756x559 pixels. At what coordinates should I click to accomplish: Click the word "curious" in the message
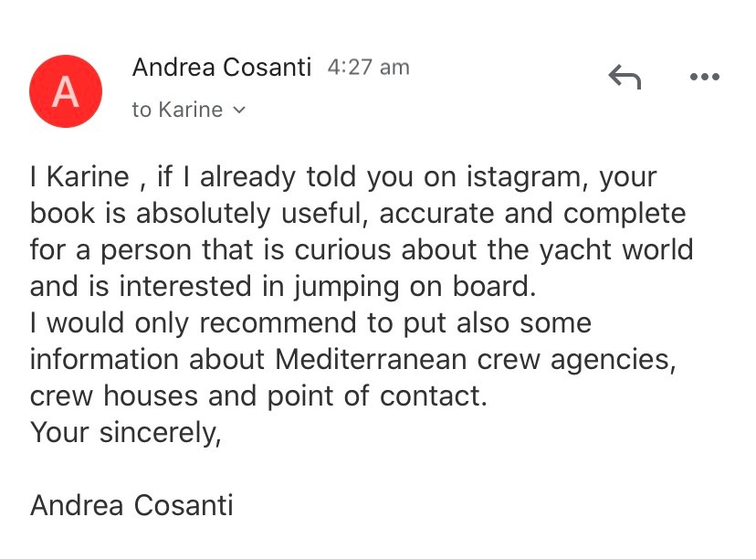(x=358, y=250)
